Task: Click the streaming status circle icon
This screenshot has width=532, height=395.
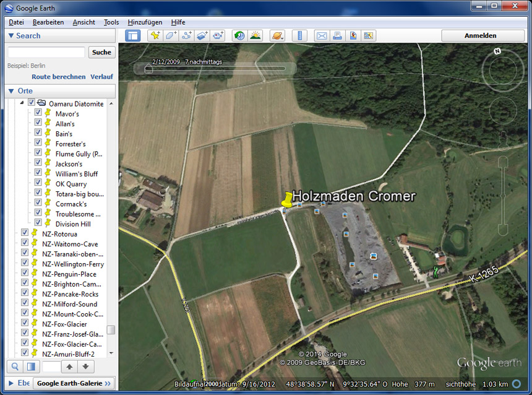Action: click(517, 384)
